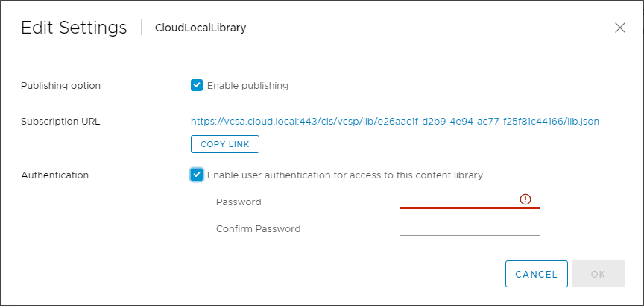Viewport: 644px width, 306px height.
Task: Click the CANCEL button
Action: click(x=536, y=274)
